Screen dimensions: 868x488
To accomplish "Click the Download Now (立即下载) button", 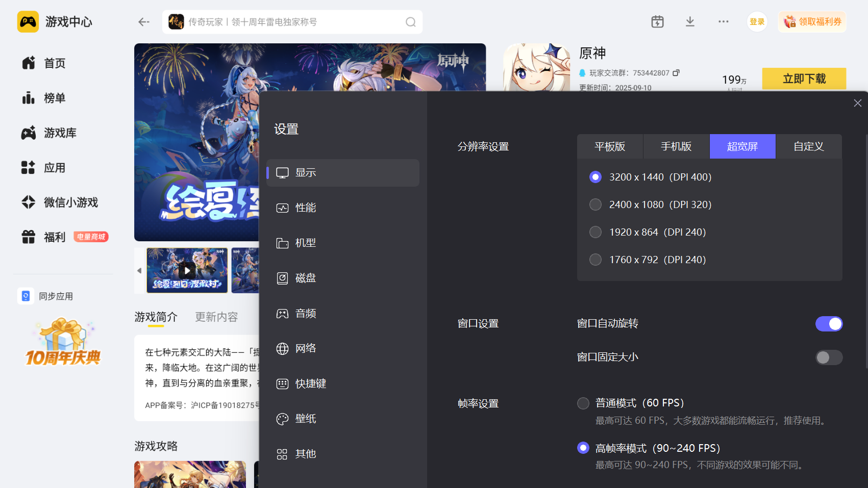I will [804, 79].
